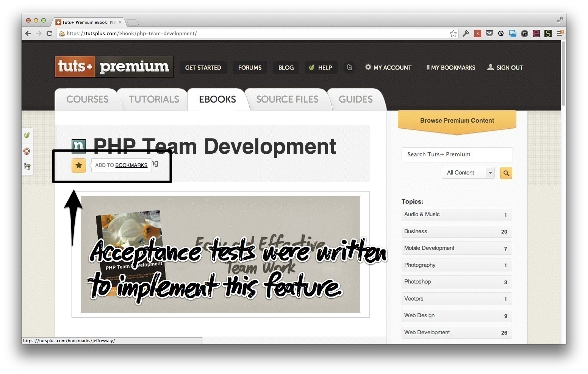Click the green leaf icon on side panel

tap(27, 135)
